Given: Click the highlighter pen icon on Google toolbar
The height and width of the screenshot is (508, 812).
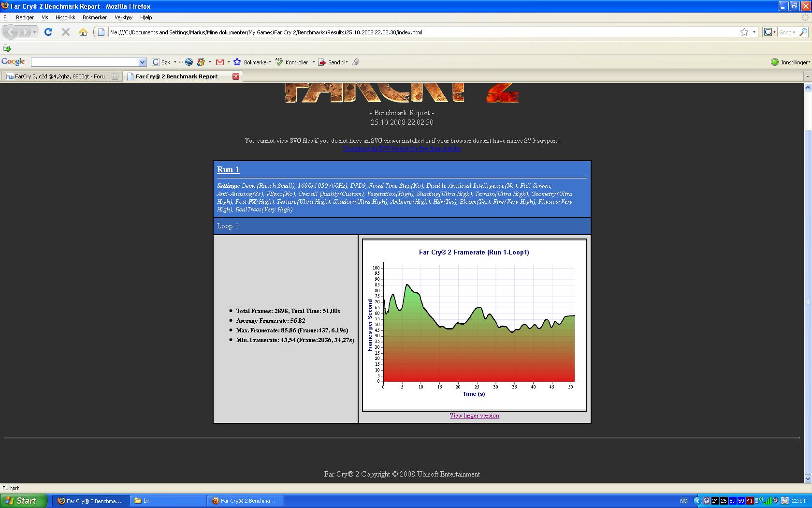Looking at the screenshot, I should (355, 62).
